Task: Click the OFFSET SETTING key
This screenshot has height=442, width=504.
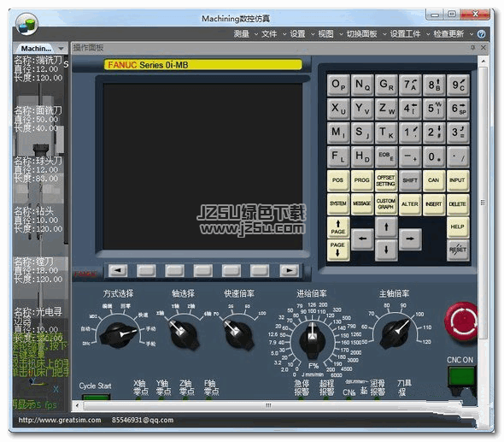Action: (x=386, y=180)
